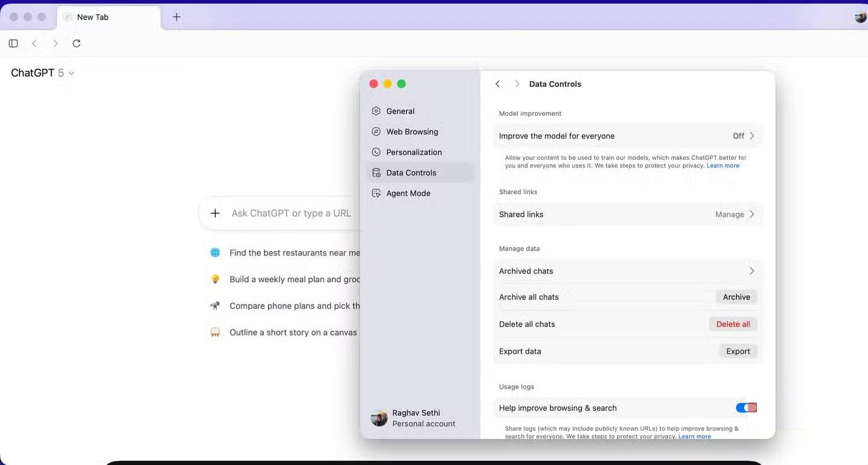Click the profile avatar in top-right corner
This screenshot has height=465, width=868.
(860, 17)
